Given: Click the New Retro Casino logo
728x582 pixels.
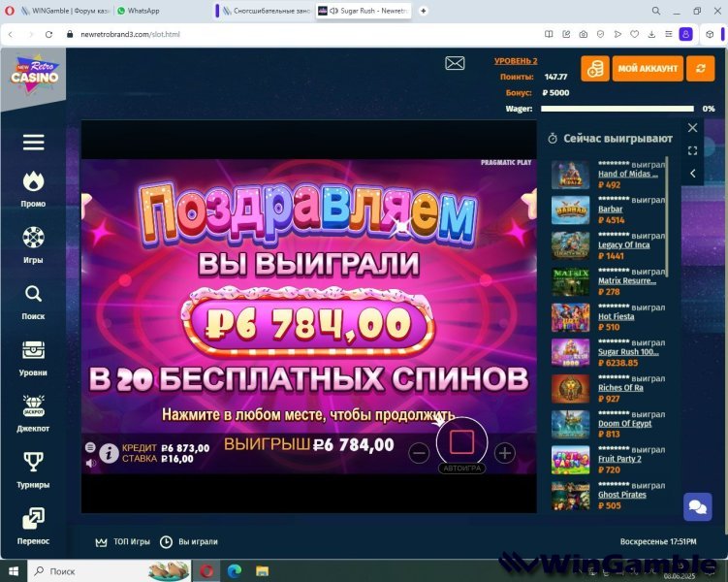Looking at the screenshot, I should [x=35, y=75].
